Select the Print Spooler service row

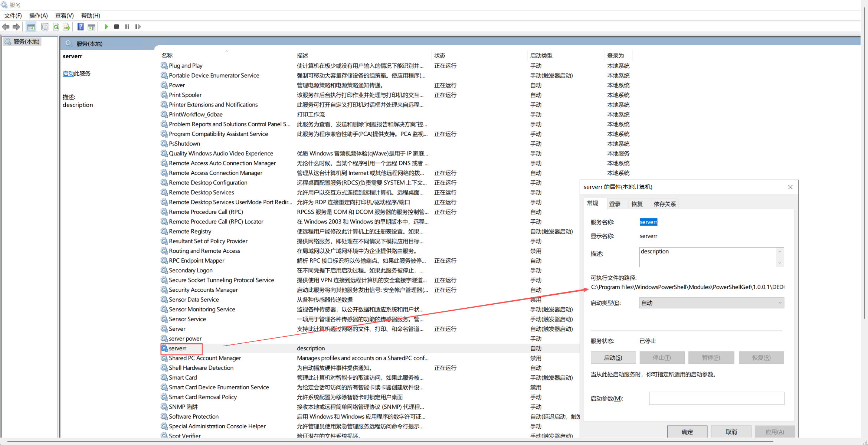(x=185, y=95)
